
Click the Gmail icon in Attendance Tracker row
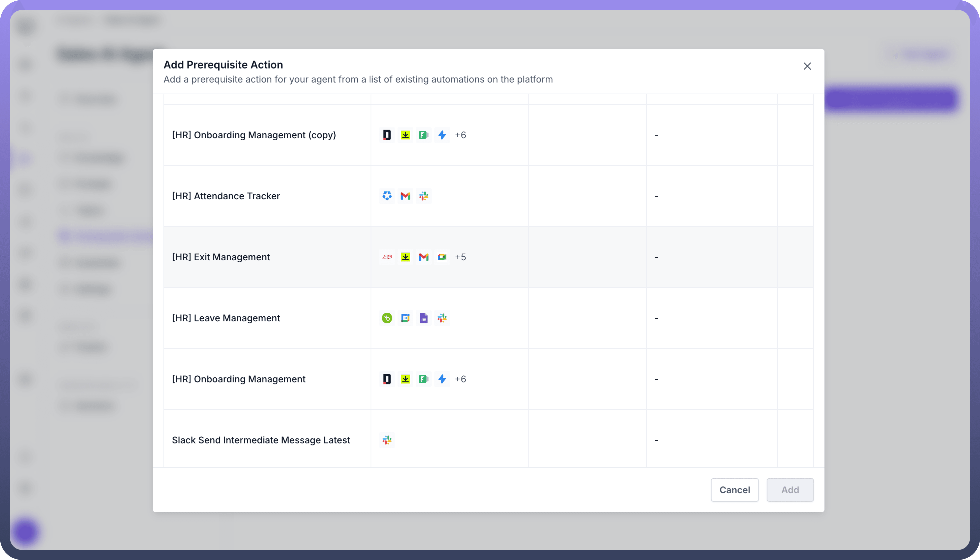405,196
